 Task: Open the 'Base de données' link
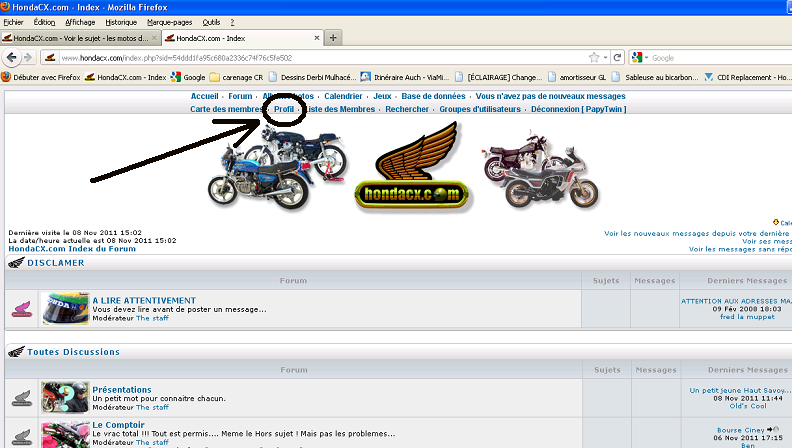(433, 96)
